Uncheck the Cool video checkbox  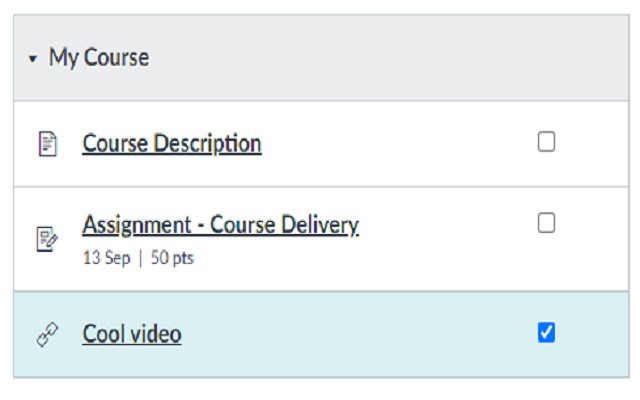[x=546, y=333]
